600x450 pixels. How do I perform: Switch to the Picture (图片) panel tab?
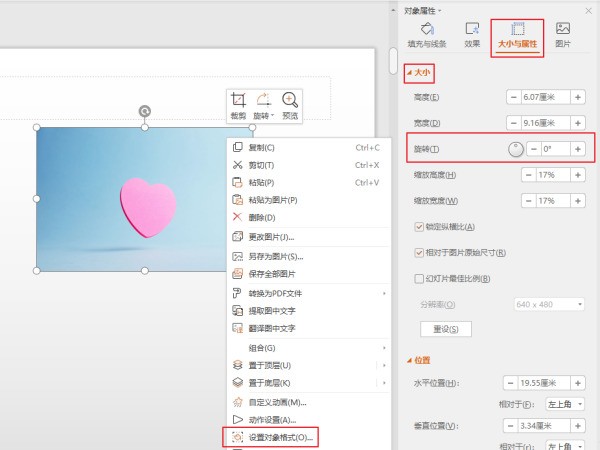563,35
